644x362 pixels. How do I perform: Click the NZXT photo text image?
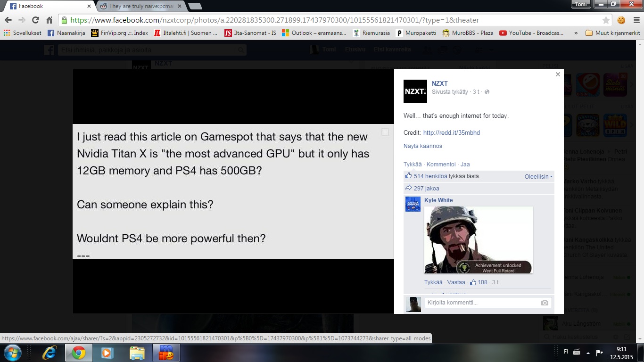[x=233, y=191]
